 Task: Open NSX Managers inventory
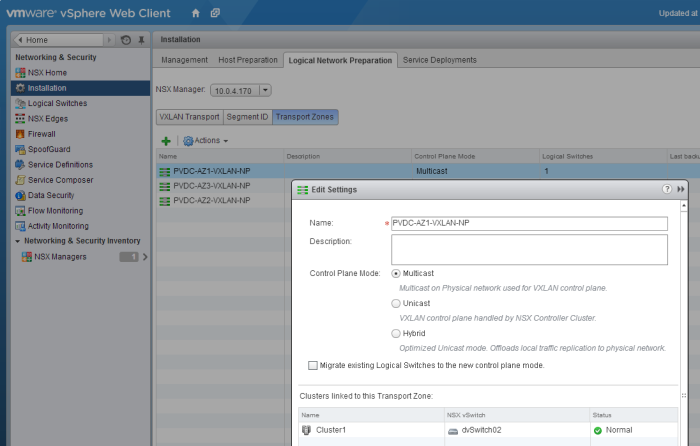tap(60, 257)
